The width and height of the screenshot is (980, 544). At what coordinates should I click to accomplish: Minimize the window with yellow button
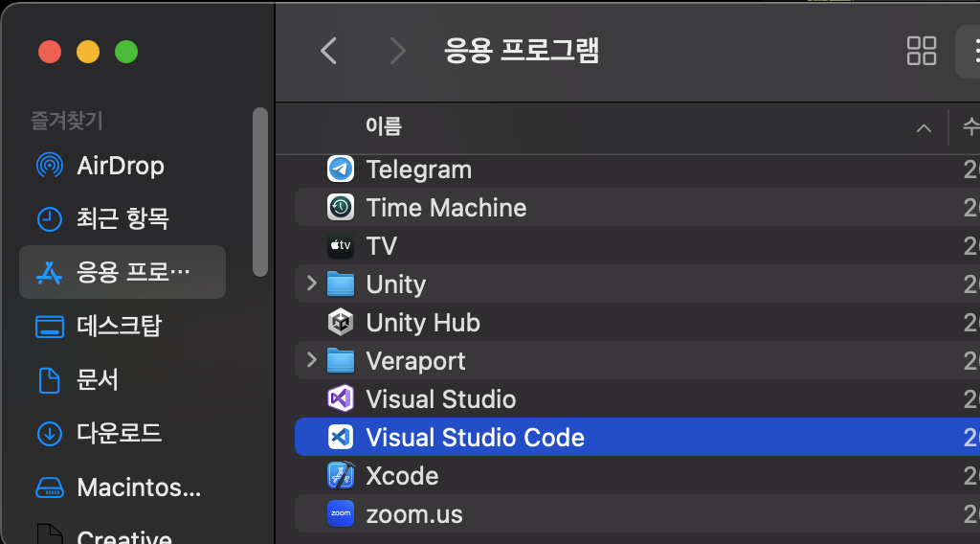click(87, 52)
